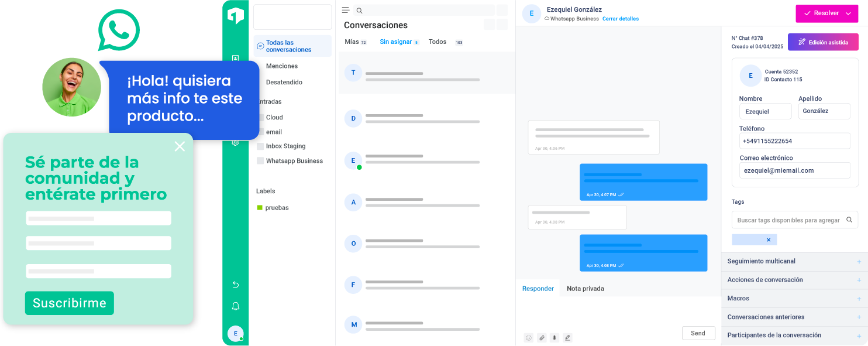Click the paperclip attachment icon
This screenshot has width=868, height=346.
pos(542,338)
